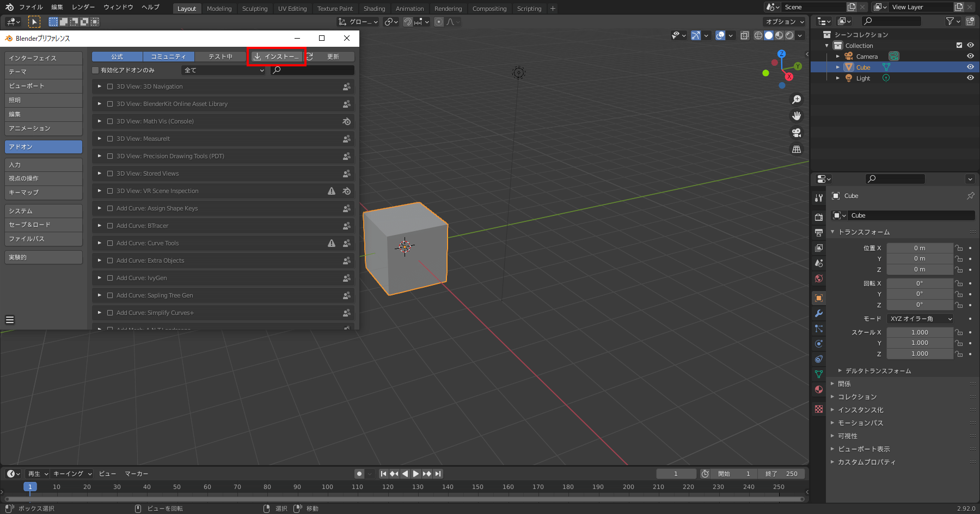Open View Layer properties tab icon
This screenshot has height=514, width=980.
point(819,247)
